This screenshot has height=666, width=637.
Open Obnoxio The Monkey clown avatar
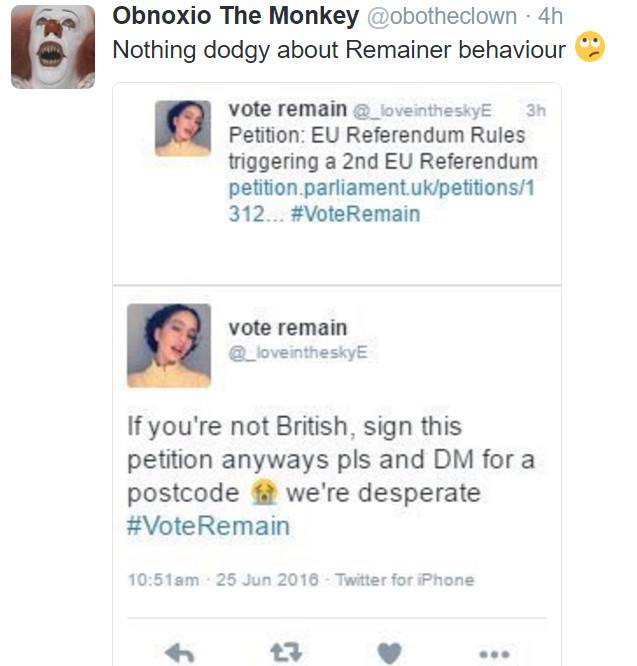click(x=53, y=47)
